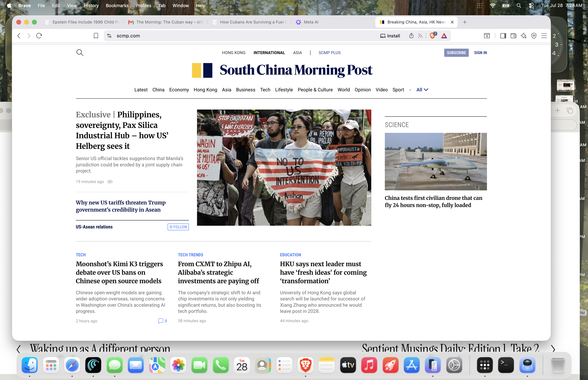The height and width of the screenshot is (380, 588).
Task: Open the SCMP PLUS link
Action: point(330,53)
